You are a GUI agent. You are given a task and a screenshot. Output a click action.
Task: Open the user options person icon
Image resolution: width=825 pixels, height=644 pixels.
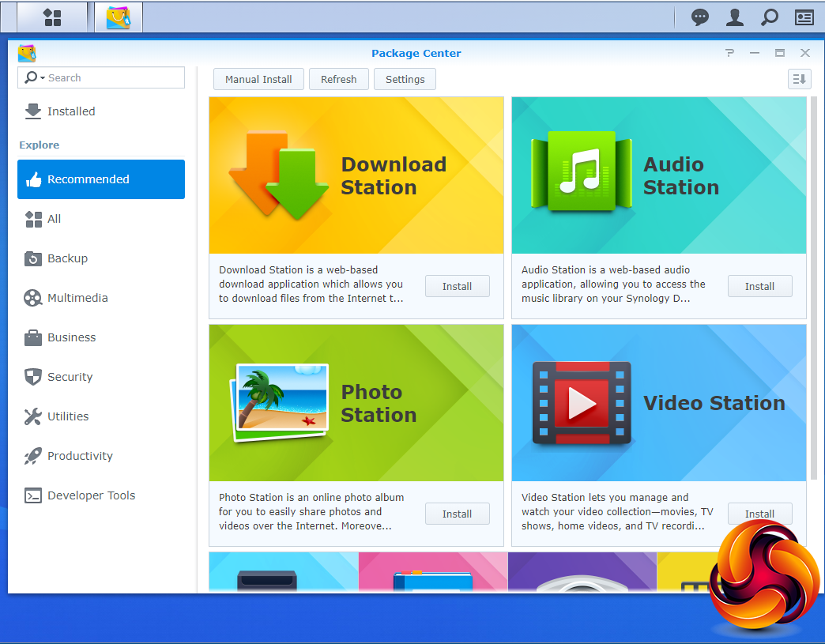(x=735, y=17)
